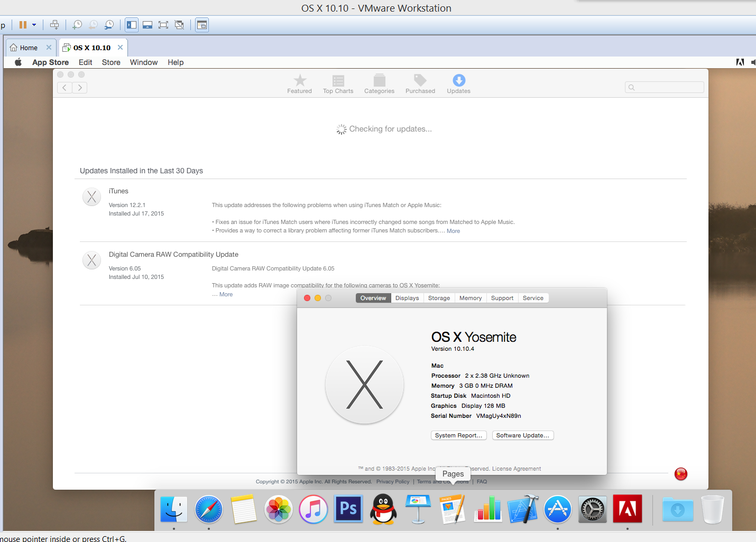Open the App Store Privacy Policy link

click(x=393, y=482)
